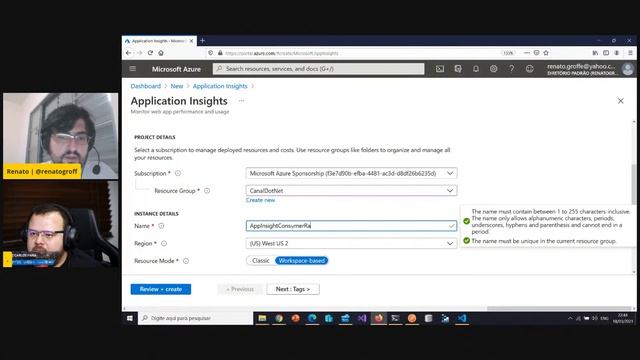Screen dimensions: 640x360
Task: Go to New breadcrumb
Action: point(177,86)
